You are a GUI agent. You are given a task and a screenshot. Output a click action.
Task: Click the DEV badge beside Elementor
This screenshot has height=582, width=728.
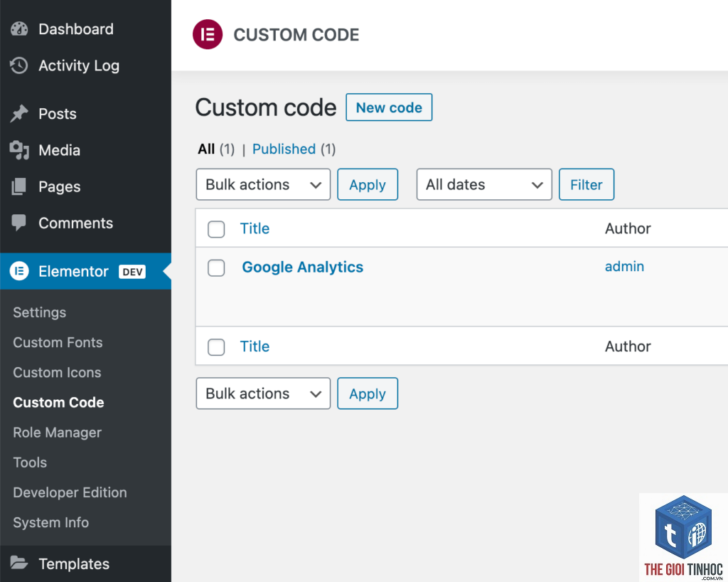pyautogui.click(x=132, y=272)
